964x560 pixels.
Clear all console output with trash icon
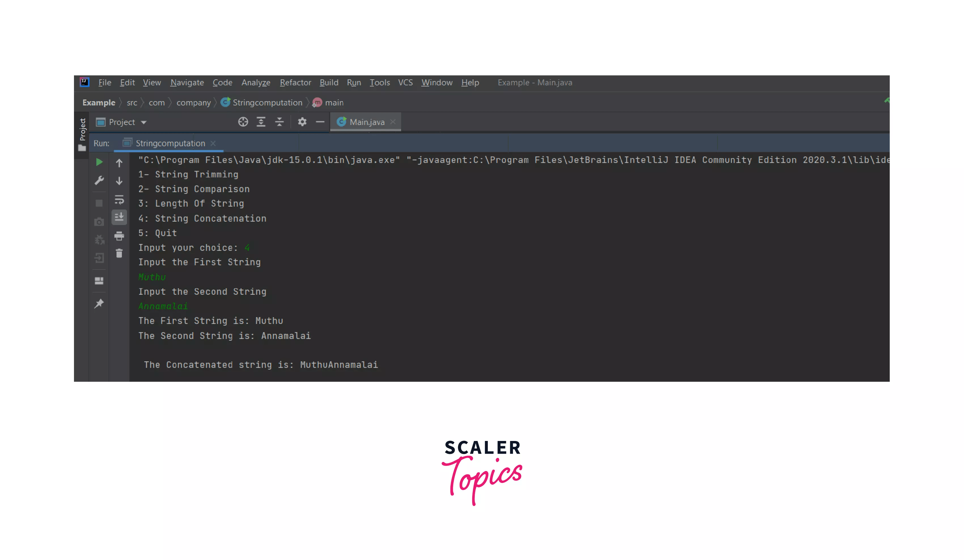tap(119, 253)
